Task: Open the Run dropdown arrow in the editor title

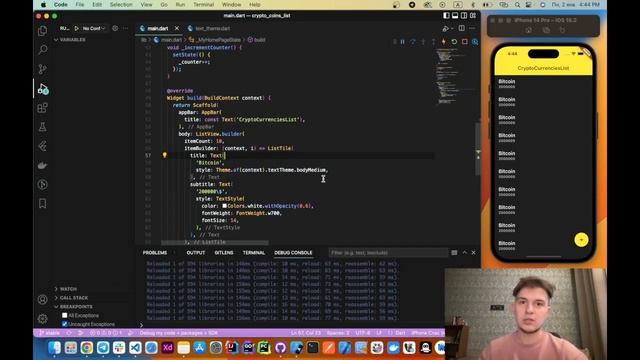Action: tap(452, 29)
